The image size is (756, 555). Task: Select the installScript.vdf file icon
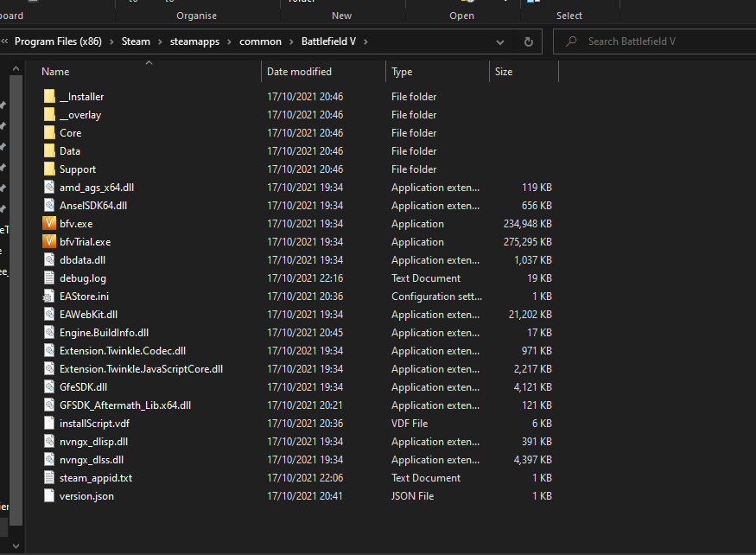(49, 424)
